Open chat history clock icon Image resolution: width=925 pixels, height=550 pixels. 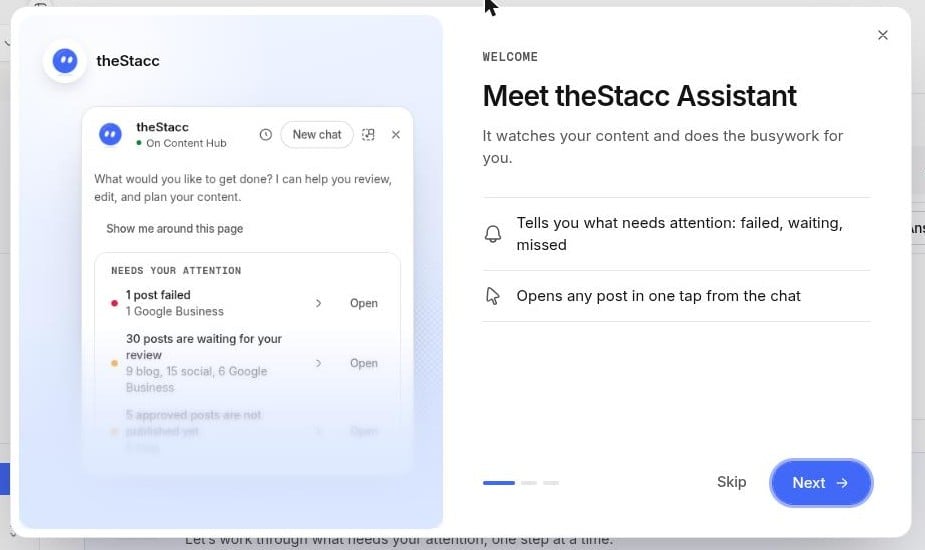coord(265,135)
